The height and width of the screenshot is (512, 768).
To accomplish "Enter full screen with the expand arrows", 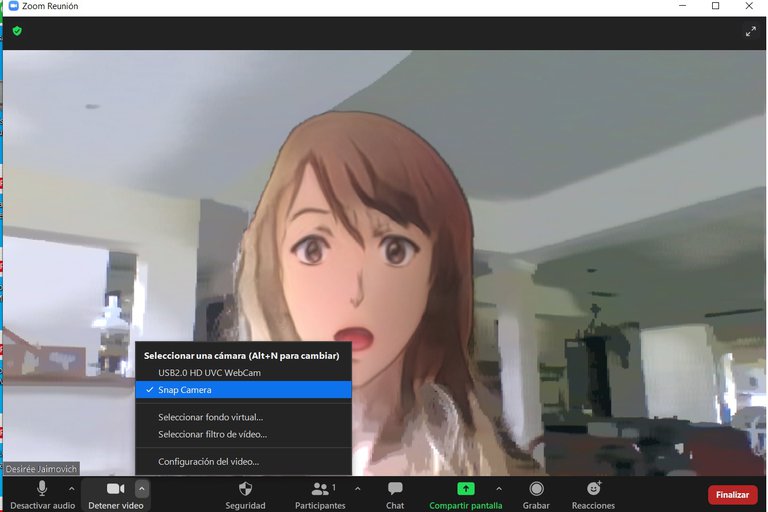I will click(x=750, y=32).
